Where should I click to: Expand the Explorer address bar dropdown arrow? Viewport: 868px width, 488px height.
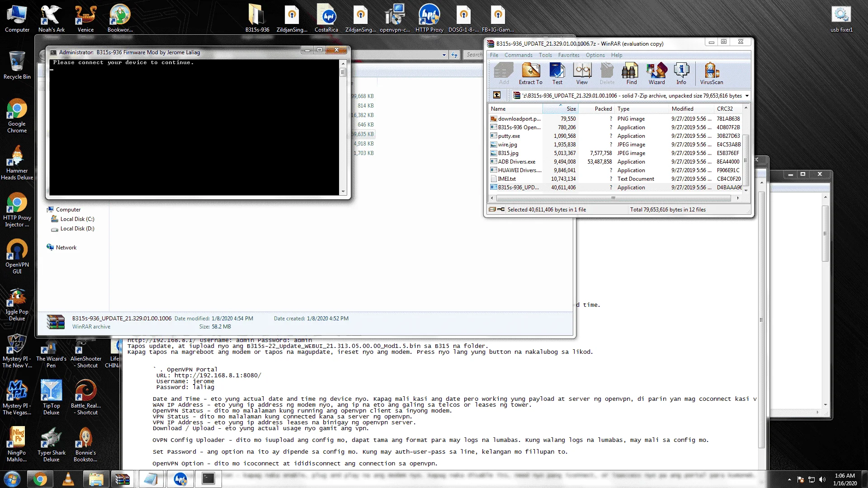tap(444, 55)
